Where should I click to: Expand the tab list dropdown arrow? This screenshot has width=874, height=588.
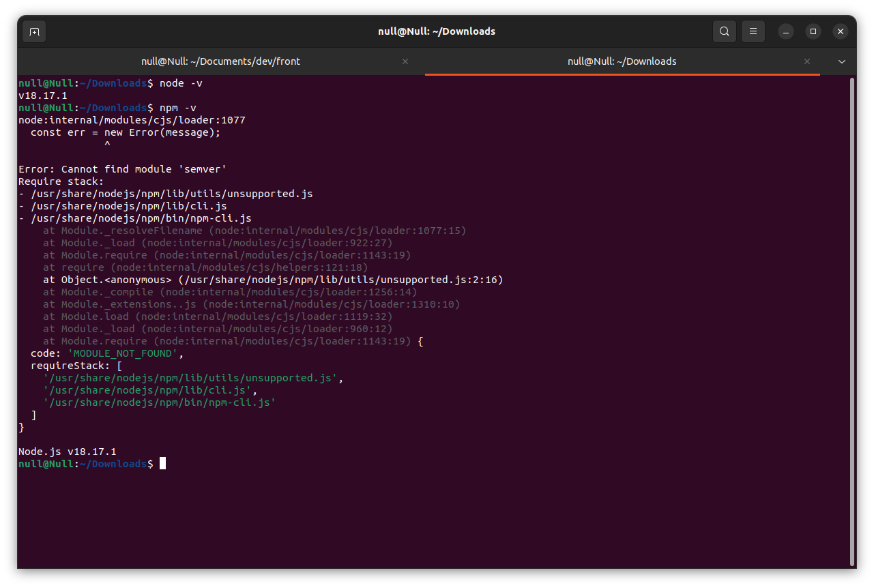pos(842,61)
